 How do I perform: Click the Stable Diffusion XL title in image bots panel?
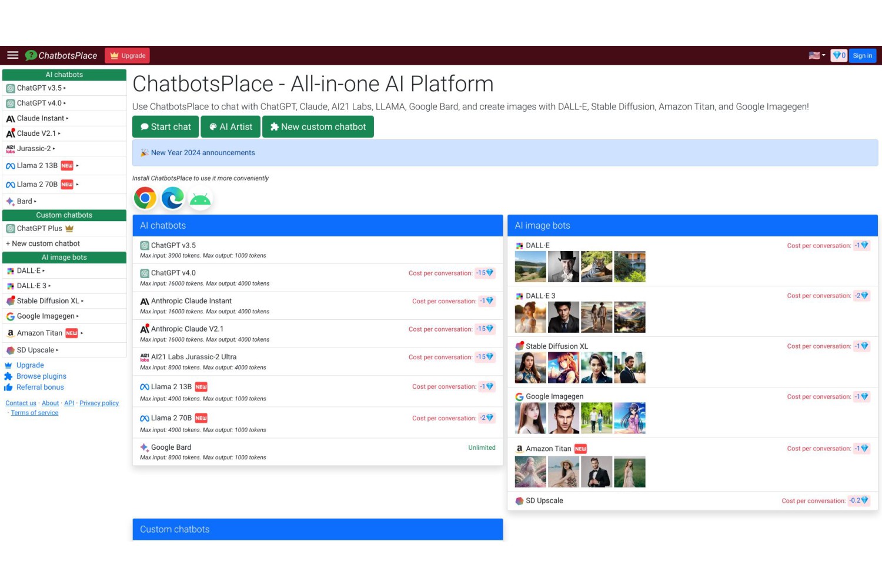pyautogui.click(x=556, y=346)
